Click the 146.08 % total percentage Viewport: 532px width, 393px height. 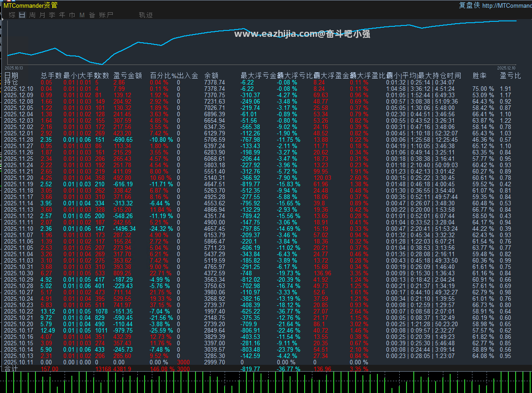coord(162,369)
